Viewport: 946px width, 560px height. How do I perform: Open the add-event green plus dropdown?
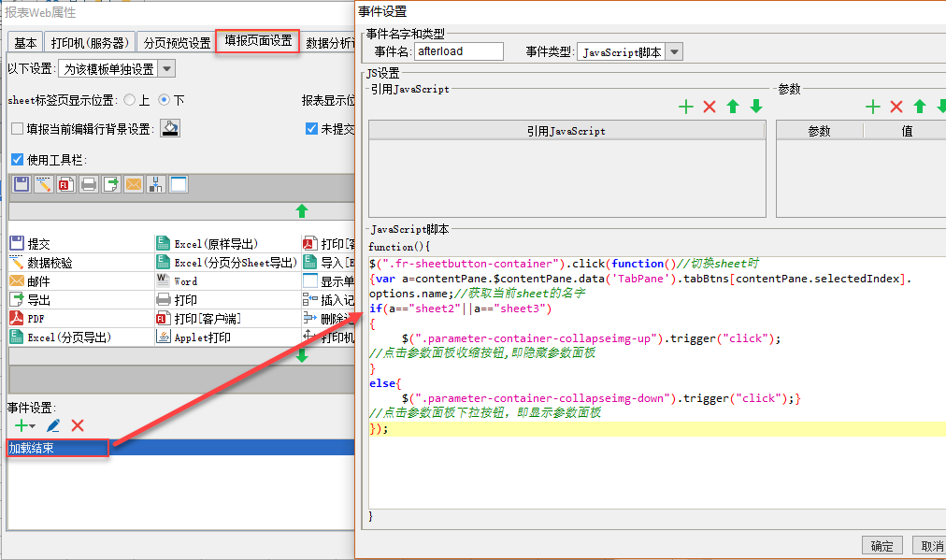tap(24, 425)
